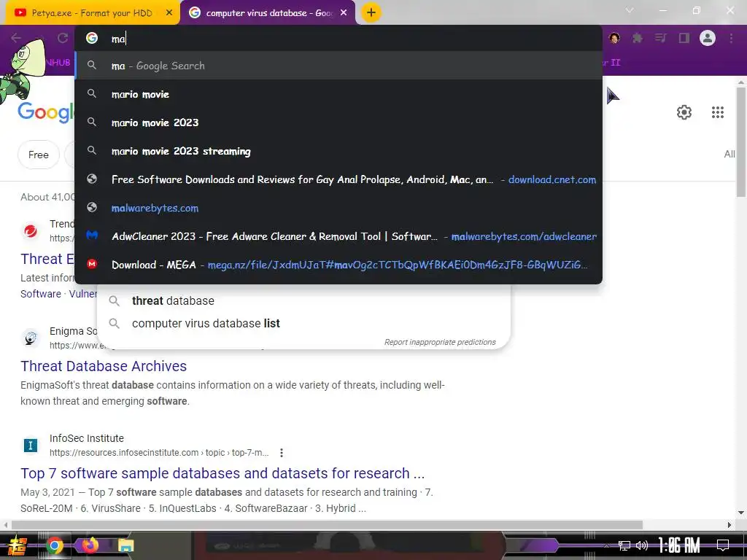Image resolution: width=747 pixels, height=560 pixels.
Task: Open File Explorer from the taskbar
Action: click(125, 545)
